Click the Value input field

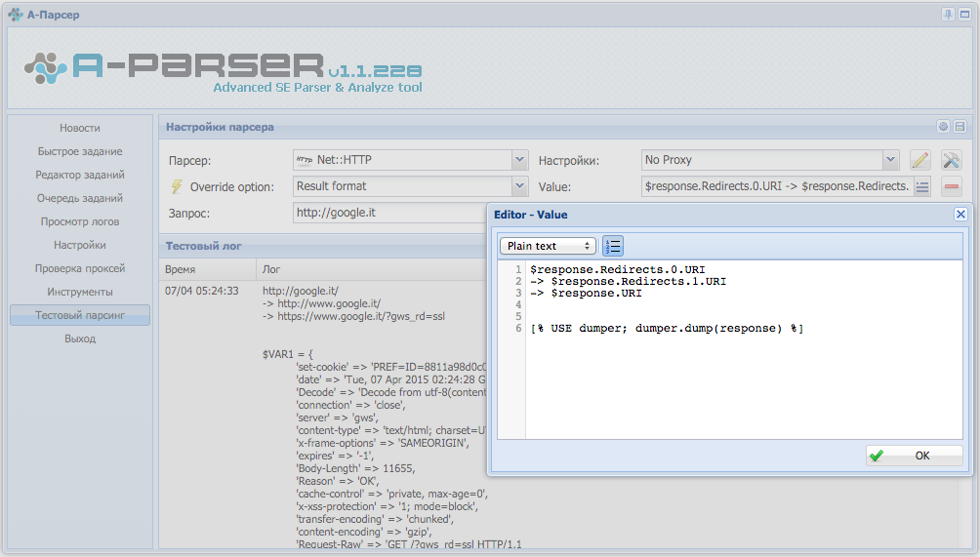click(778, 186)
